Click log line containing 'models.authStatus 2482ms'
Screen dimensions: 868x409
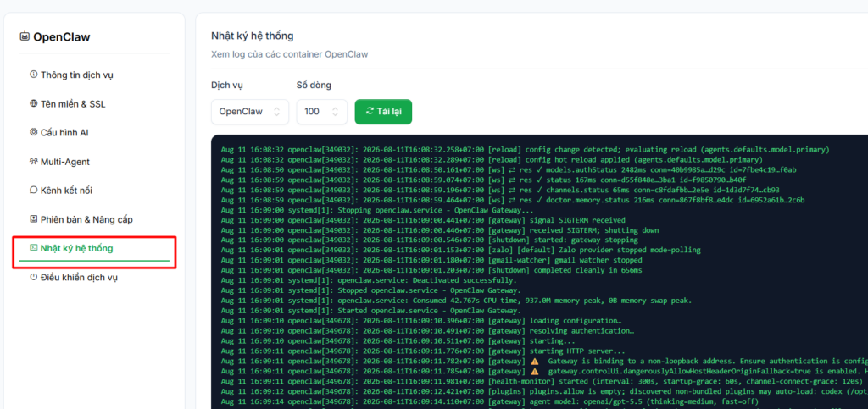pos(509,169)
